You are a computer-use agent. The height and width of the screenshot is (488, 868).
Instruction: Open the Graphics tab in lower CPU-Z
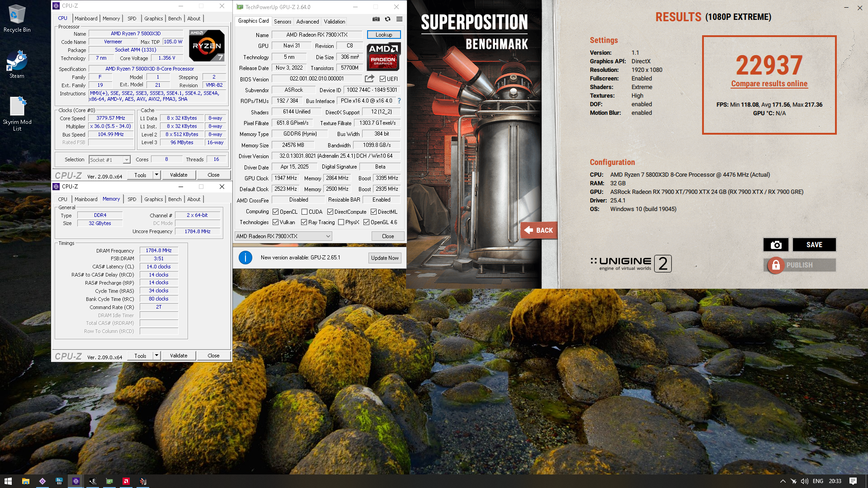click(x=153, y=199)
